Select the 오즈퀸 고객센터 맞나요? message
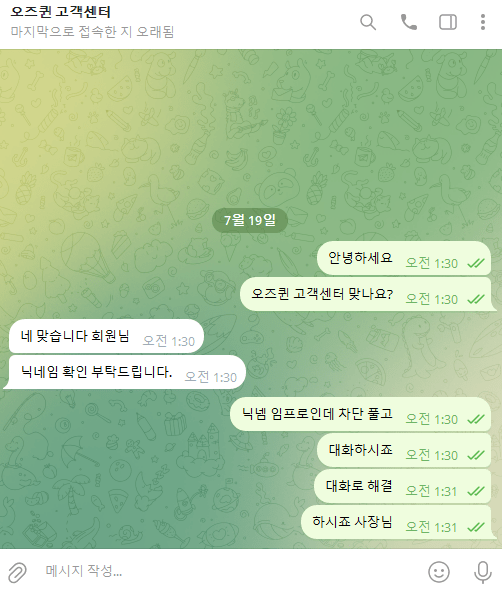 [x=365, y=294]
